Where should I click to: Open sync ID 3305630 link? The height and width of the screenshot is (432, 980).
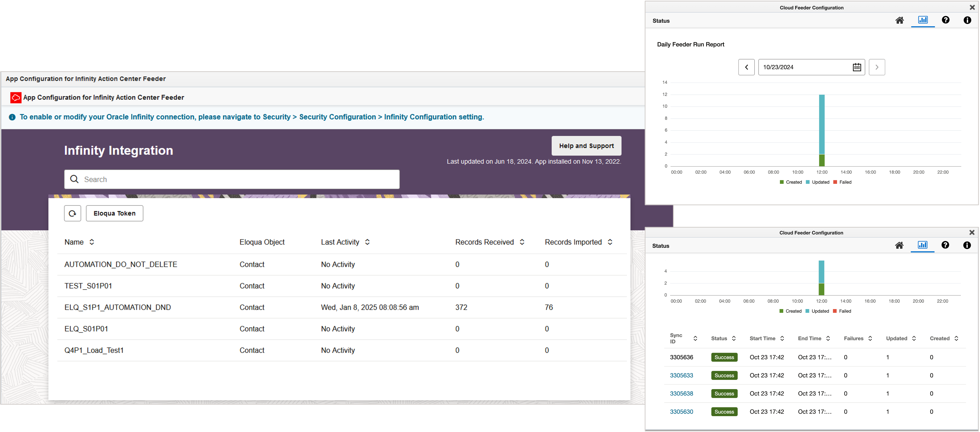(681, 412)
